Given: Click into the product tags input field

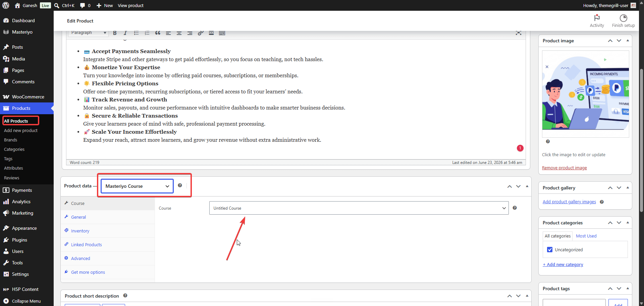Looking at the screenshot, I should pos(574,302).
